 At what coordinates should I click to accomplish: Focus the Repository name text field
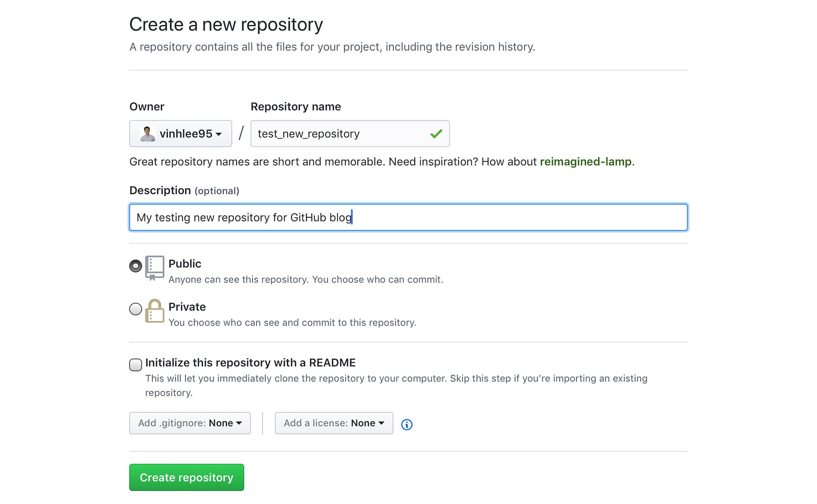click(339, 134)
